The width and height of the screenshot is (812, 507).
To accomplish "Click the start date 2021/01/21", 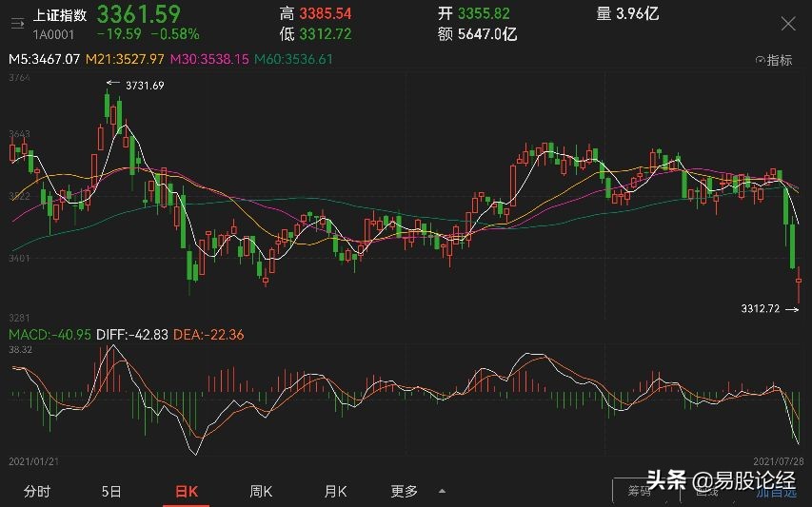I will [x=34, y=461].
